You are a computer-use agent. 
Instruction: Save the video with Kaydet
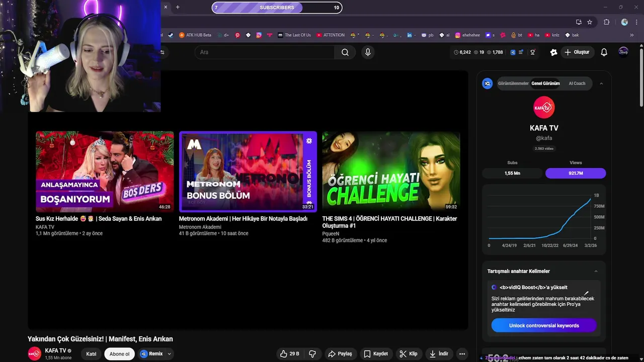pyautogui.click(x=376, y=353)
